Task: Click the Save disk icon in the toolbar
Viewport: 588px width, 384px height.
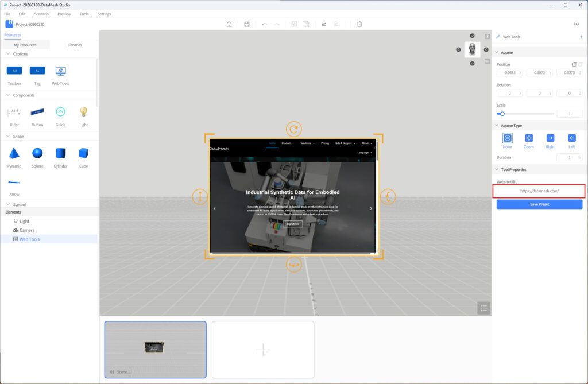Action: pos(246,24)
